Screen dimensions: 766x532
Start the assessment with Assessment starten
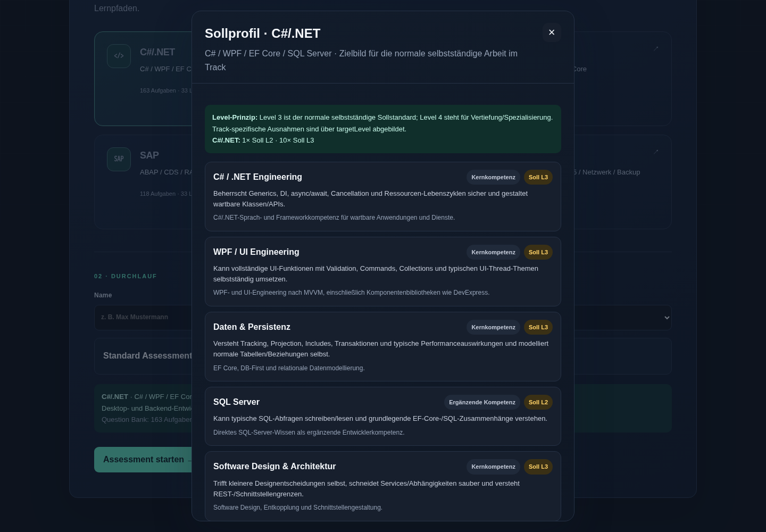tap(143, 460)
